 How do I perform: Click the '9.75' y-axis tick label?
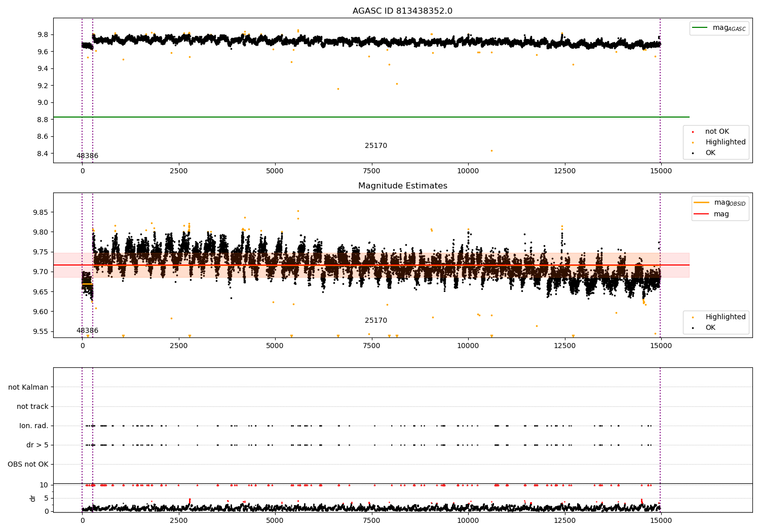pyautogui.click(x=41, y=252)
